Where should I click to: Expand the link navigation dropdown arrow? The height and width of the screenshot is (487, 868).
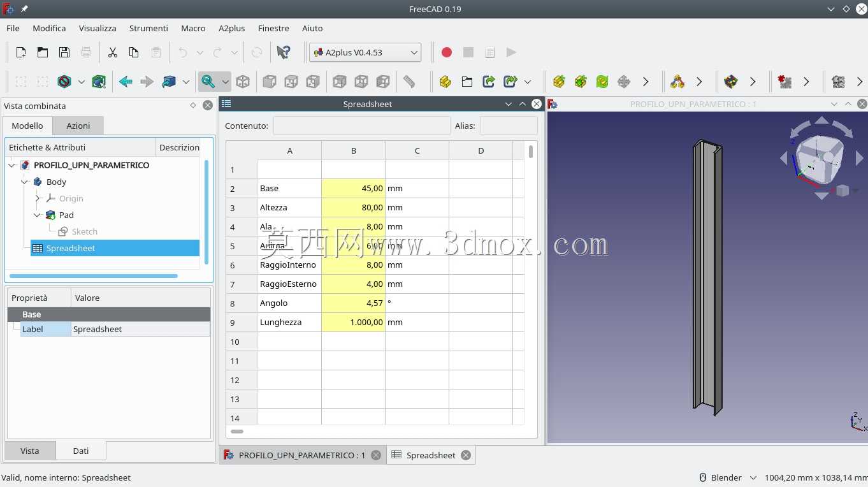pos(185,82)
